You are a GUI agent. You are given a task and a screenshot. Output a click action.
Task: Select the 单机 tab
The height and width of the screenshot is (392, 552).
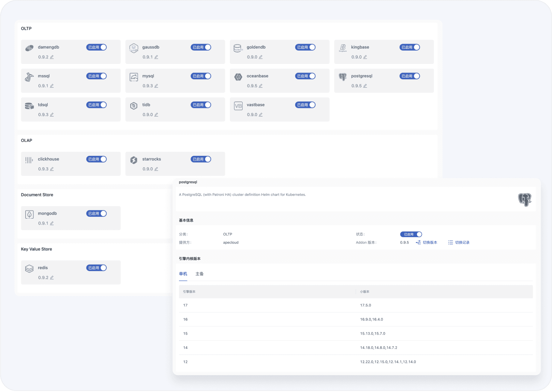click(x=183, y=274)
